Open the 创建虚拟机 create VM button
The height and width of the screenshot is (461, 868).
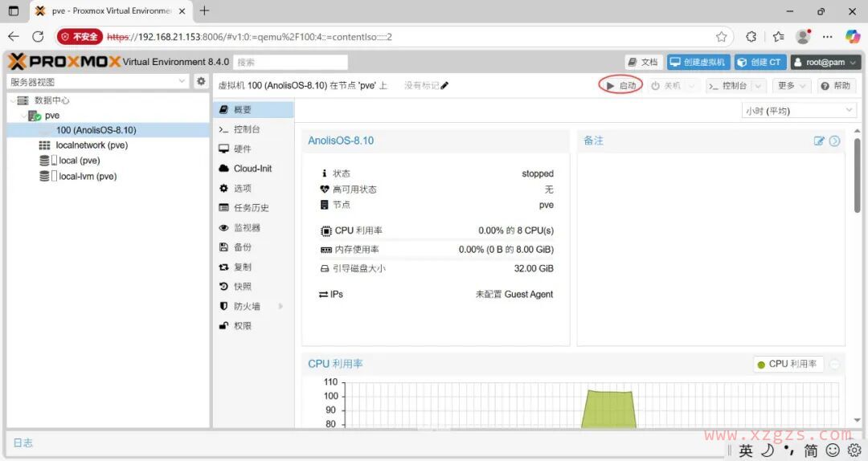698,62
